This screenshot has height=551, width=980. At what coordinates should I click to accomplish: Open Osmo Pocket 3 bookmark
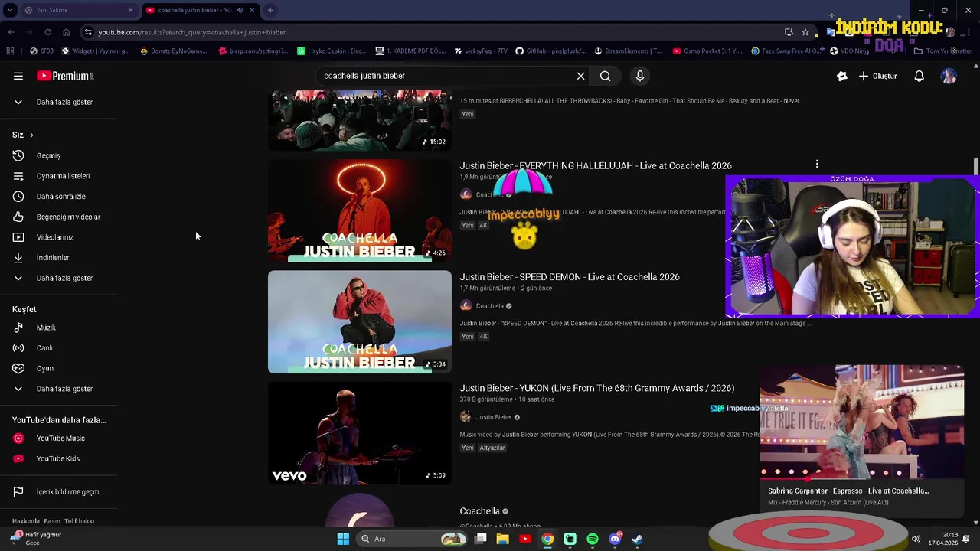(707, 51)
